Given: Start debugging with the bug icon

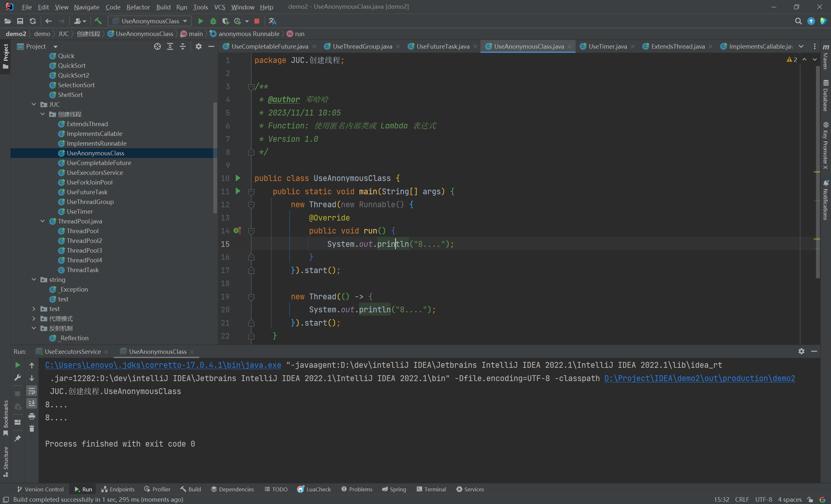Looking at the screenshot, I should tap(213, 21).
